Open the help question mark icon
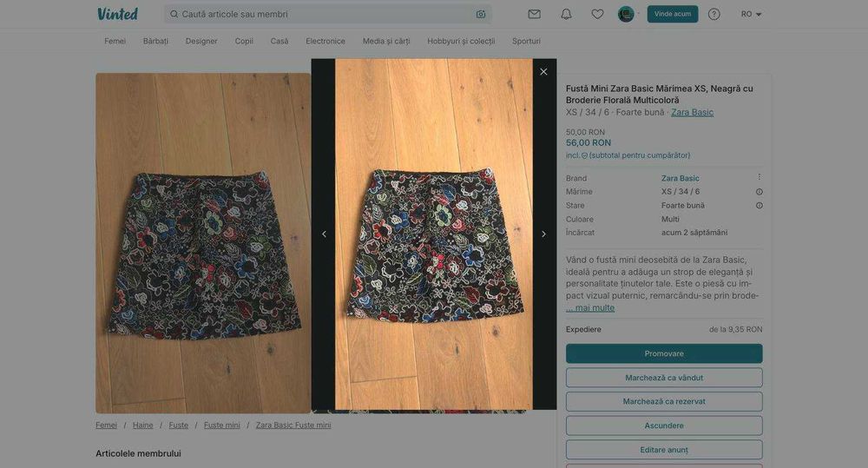This screenshot has height=468, width=868. point(714,15)
